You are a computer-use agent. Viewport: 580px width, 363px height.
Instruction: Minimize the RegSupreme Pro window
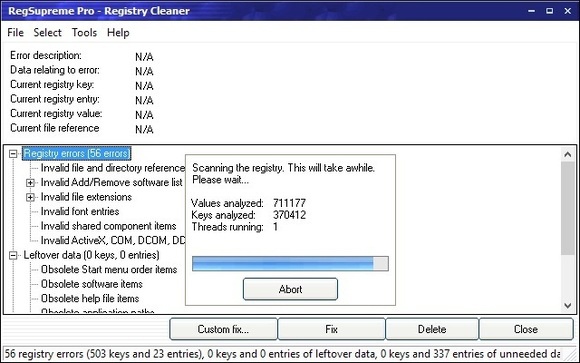point(532,11)
